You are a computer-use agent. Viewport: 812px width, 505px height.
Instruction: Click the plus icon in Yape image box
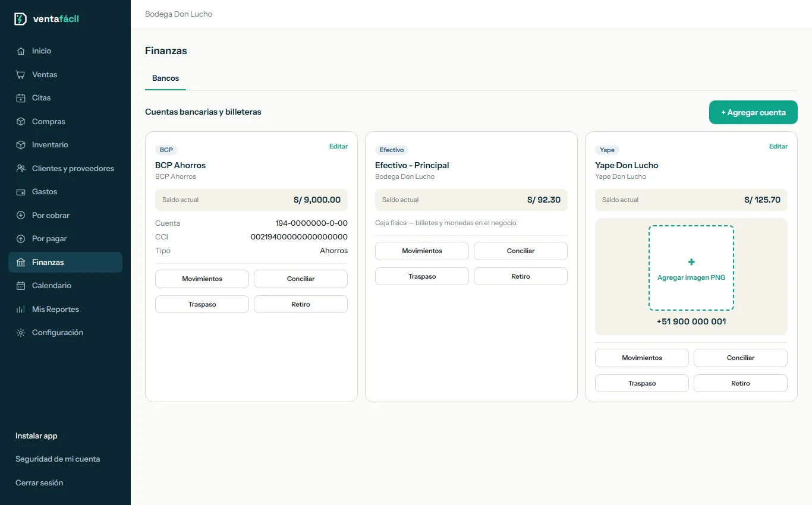point(691,262)
